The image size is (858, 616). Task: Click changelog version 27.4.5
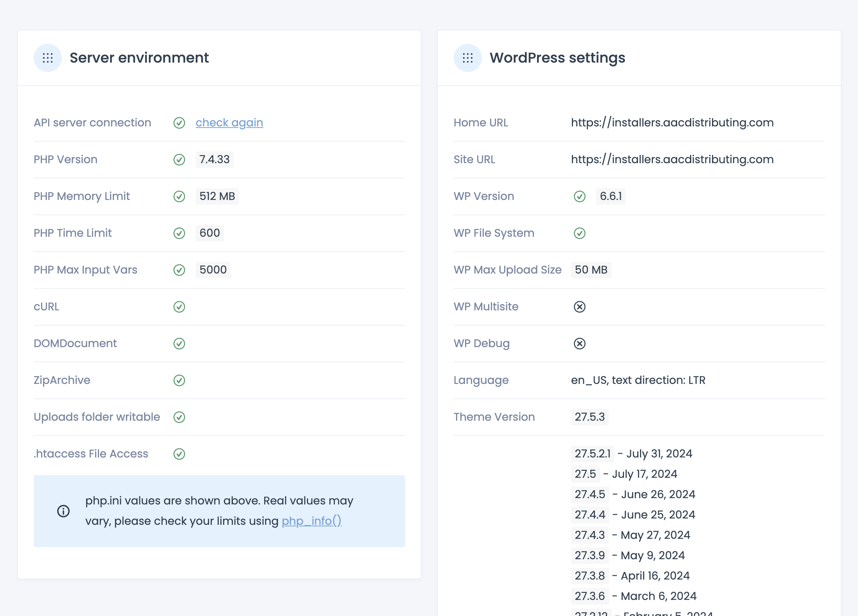click(590, 494)
